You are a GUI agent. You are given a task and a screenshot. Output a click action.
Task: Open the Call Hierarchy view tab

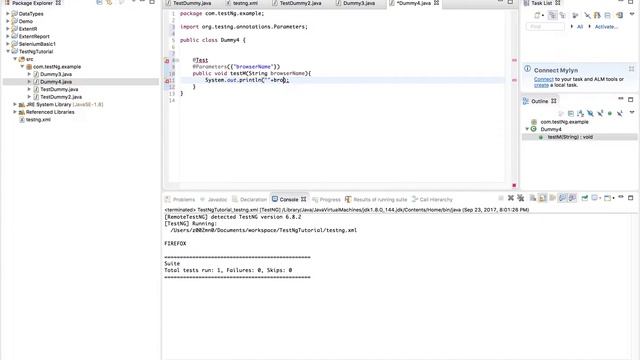[432, 200]
